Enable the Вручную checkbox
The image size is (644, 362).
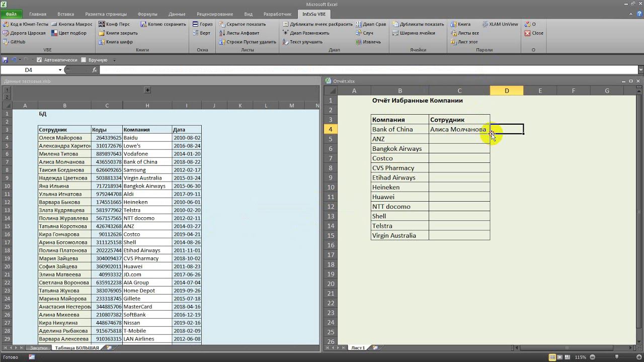84,60
